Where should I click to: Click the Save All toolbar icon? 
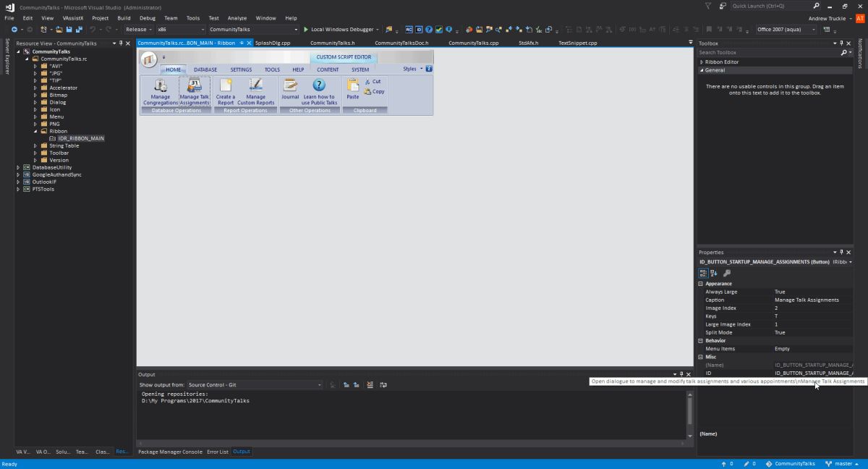tap(78, 30)
